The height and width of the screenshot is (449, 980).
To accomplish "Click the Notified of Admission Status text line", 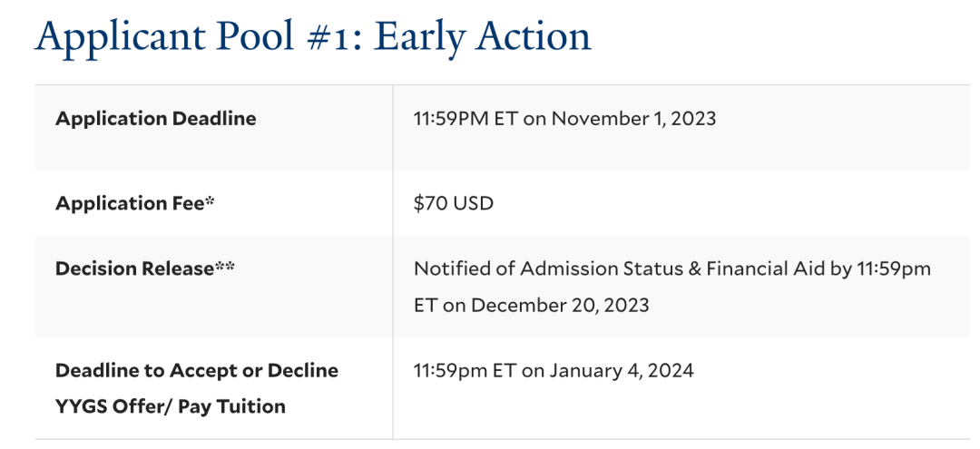I will pos(672,268).
